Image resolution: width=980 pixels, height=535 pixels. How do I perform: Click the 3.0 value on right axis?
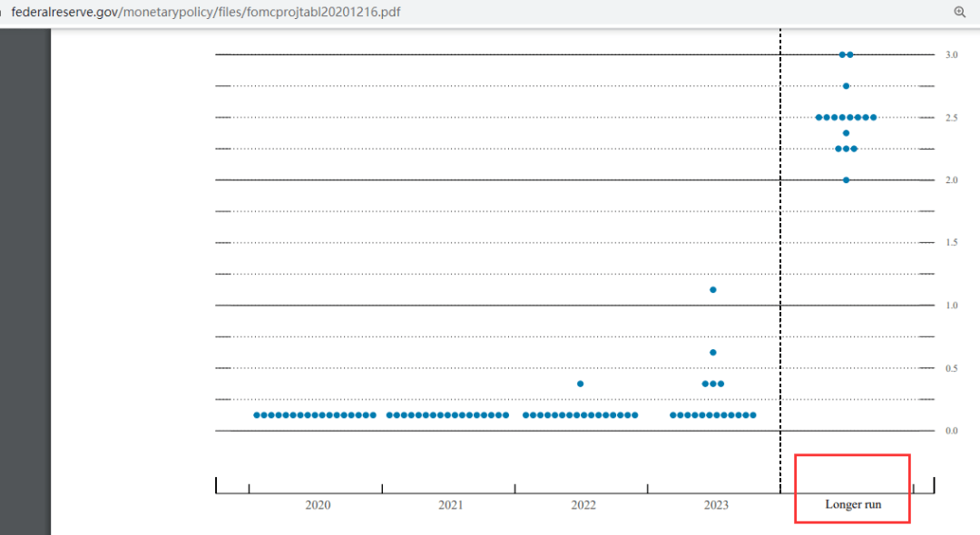pyautogui.click(x=951, y=55)
